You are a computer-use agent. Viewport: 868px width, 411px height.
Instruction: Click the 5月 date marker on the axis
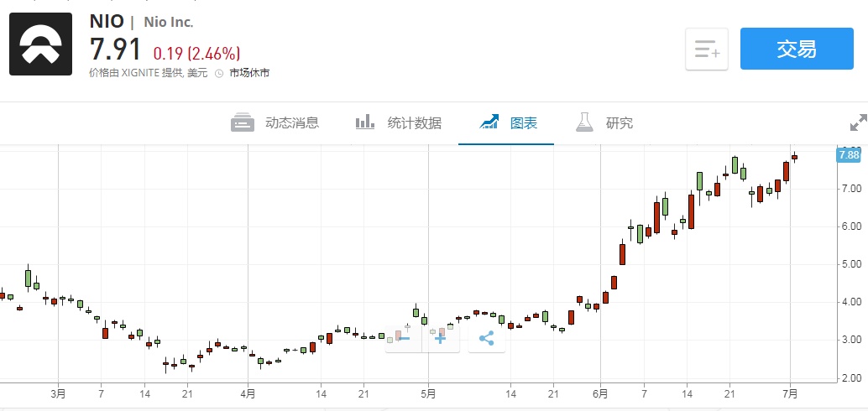pyautogui.click(x=428, y=393)
